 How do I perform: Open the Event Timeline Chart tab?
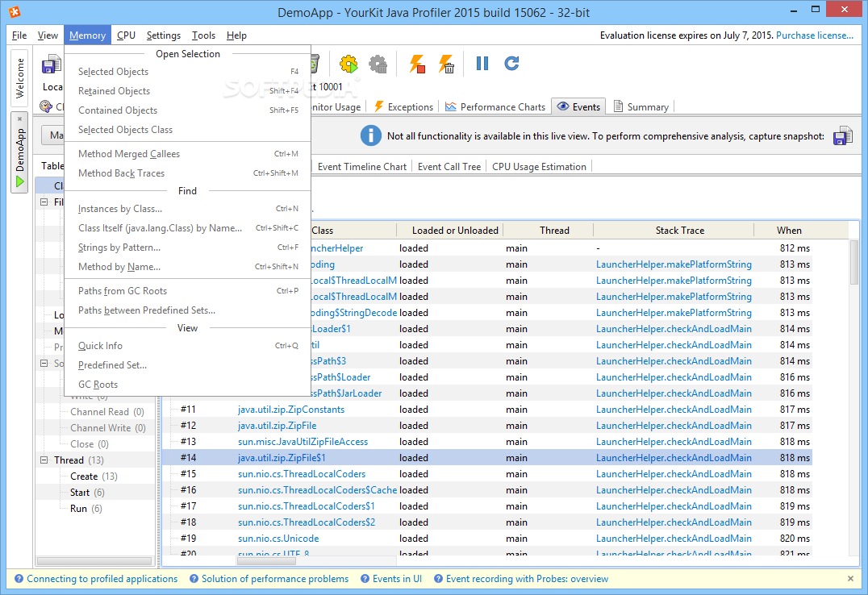(x=362, y=167)
